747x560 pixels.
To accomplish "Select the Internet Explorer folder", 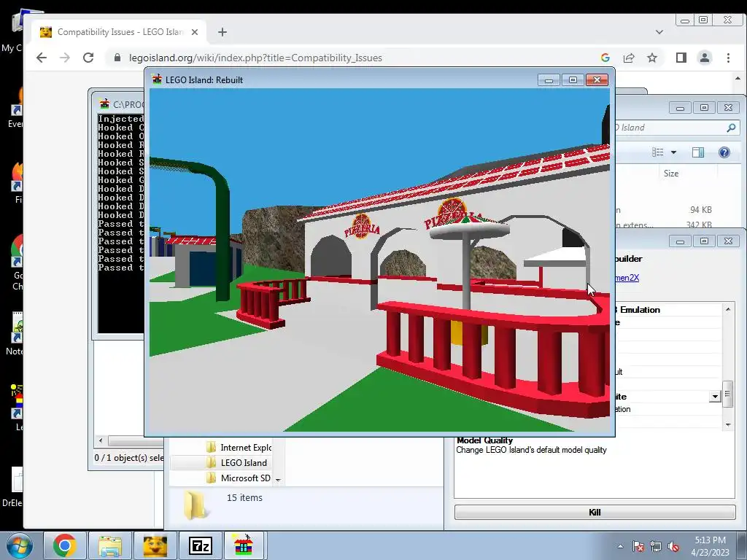I will [239, 447].
